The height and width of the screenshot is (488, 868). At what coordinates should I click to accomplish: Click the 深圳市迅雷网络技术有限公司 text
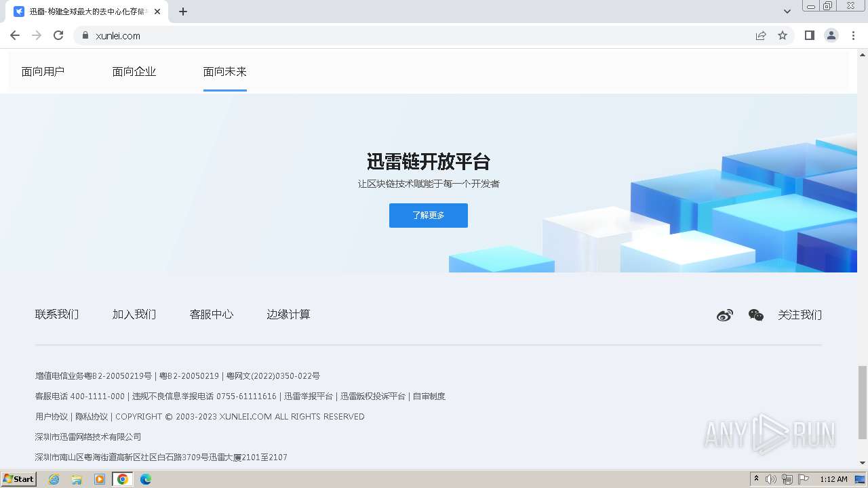point(88,436)
